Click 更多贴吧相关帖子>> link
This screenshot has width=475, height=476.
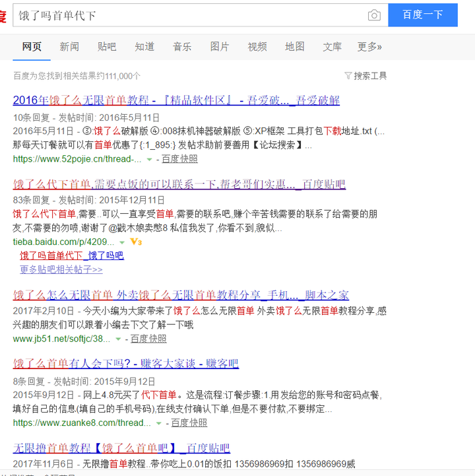61,269
